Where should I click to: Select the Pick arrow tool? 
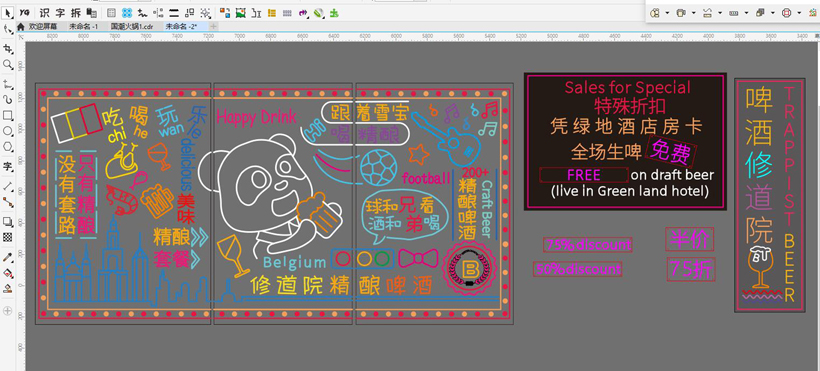[7, 12]
